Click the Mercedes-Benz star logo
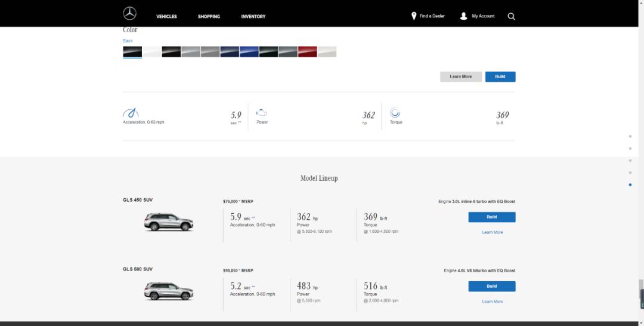 (x=129, y=14)
